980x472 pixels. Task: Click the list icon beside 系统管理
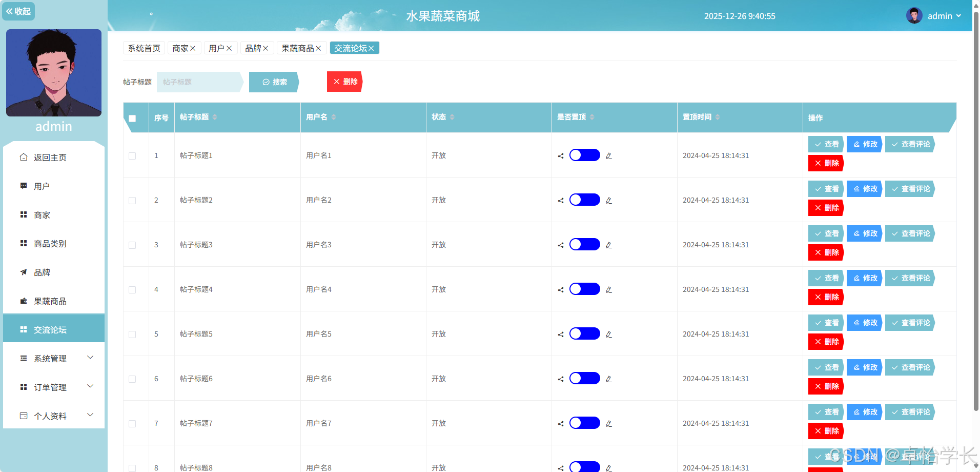pyautogui.click(x=24, y=358)
